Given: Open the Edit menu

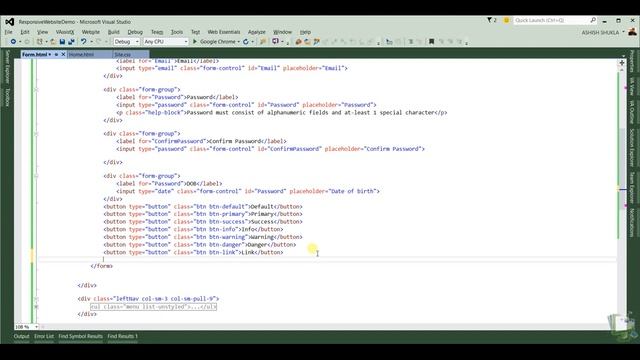Looking at the screenshot, I should click(x=24, y=32).
